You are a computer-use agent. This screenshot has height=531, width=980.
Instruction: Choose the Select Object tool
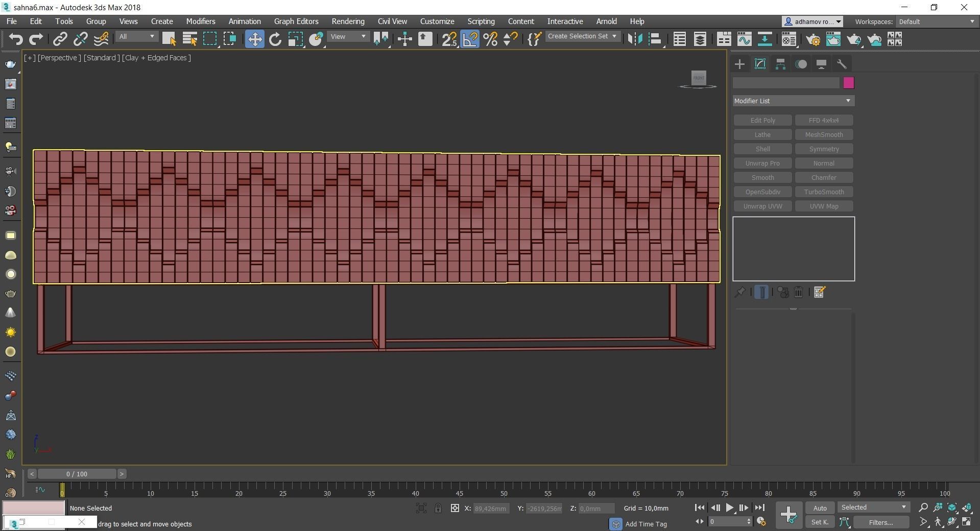click(169, 39)
